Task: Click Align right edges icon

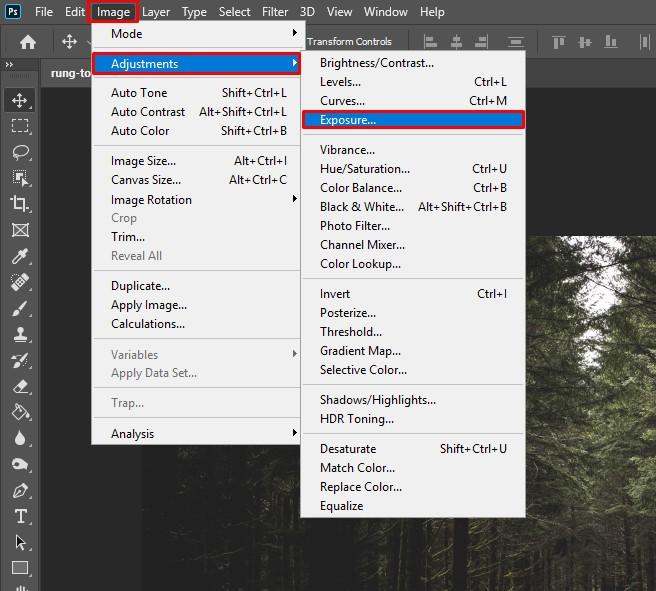Action: tap(481, 42)
